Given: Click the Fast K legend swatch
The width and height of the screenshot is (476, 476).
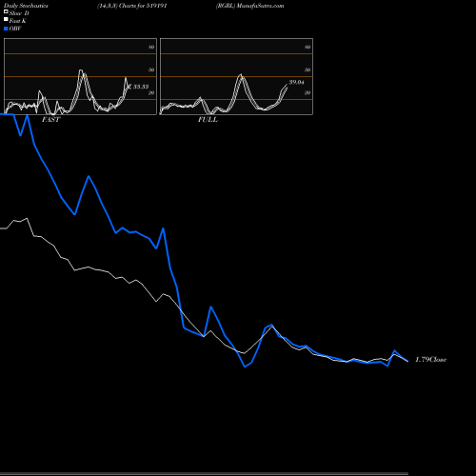Looking at the screenshot, I should [x=6, y=20].
